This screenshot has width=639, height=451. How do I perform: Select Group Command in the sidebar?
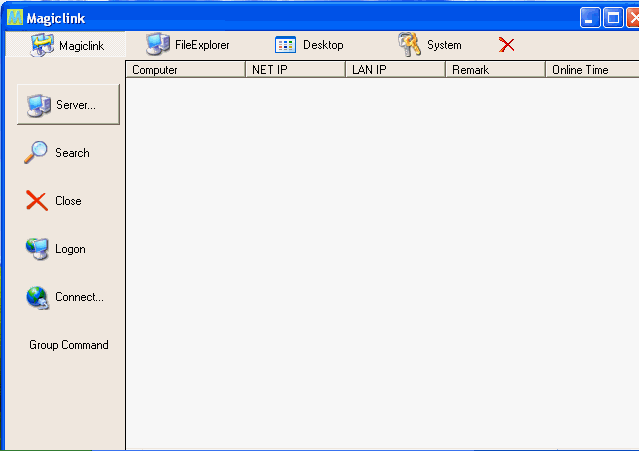pyautogui.click(x=69, y=345)
